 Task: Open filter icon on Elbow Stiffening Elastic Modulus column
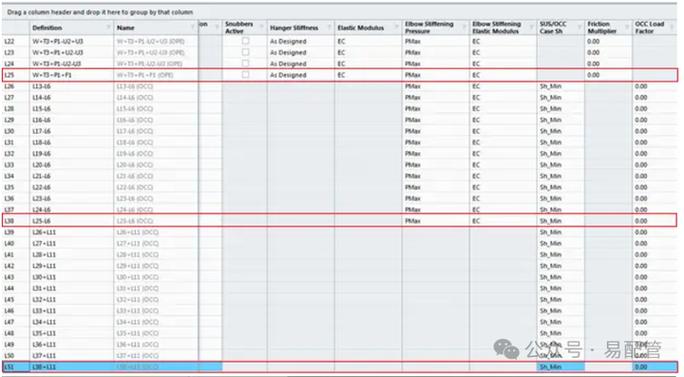pyautogui.click(x=532, y=27)
